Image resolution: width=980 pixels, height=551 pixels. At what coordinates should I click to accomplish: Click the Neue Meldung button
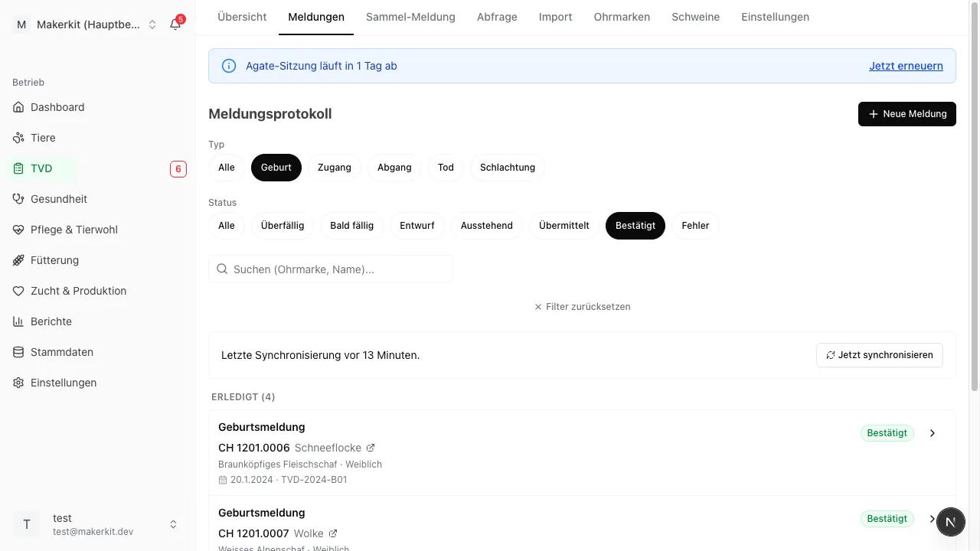(907, 114)
